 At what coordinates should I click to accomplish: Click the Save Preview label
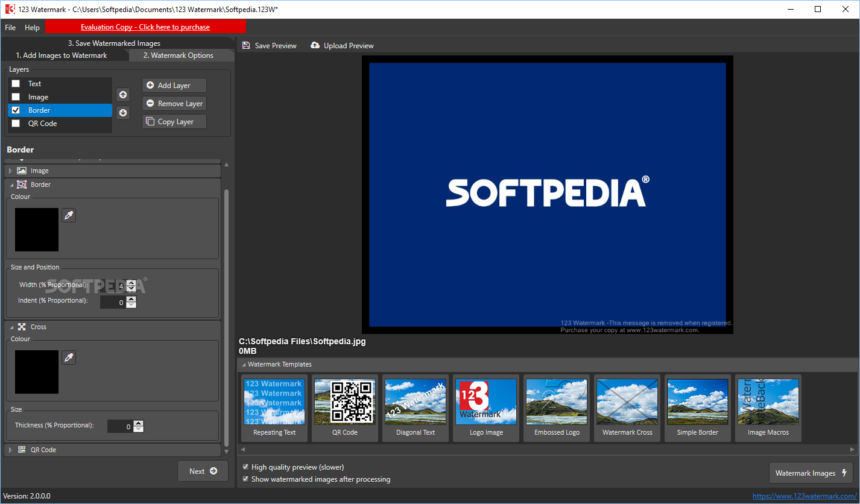[x=276, y=46]
